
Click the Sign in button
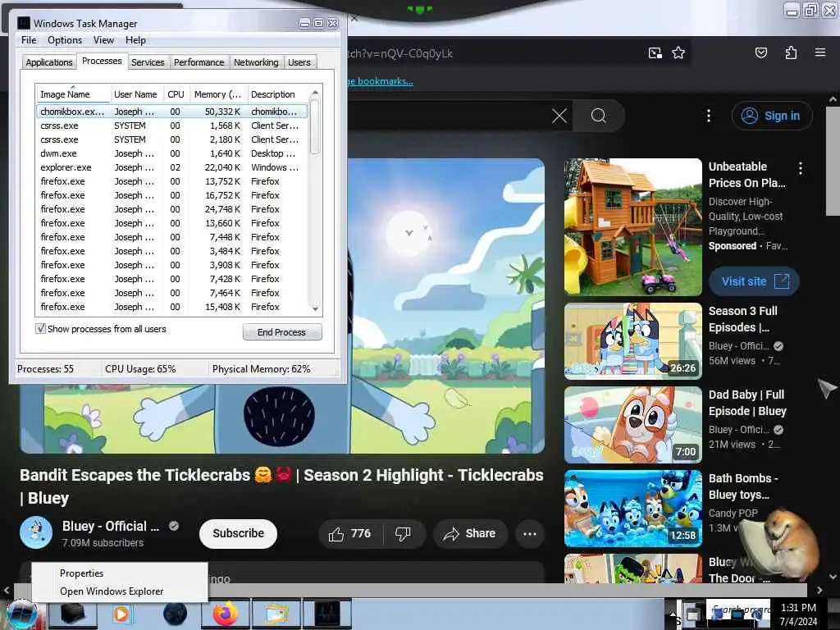[x=772, y=116]
